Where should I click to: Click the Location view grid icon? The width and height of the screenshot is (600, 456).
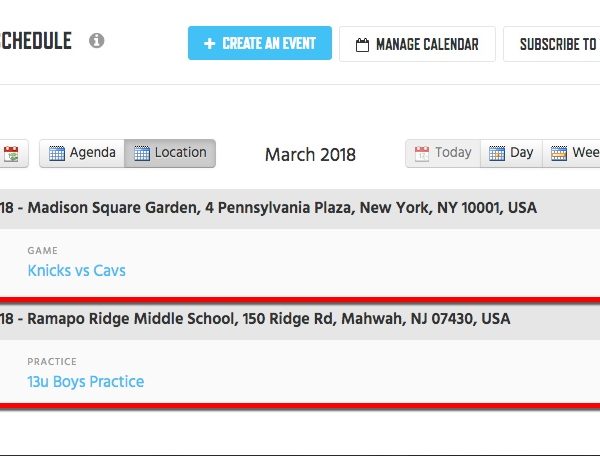click(142, 153)
